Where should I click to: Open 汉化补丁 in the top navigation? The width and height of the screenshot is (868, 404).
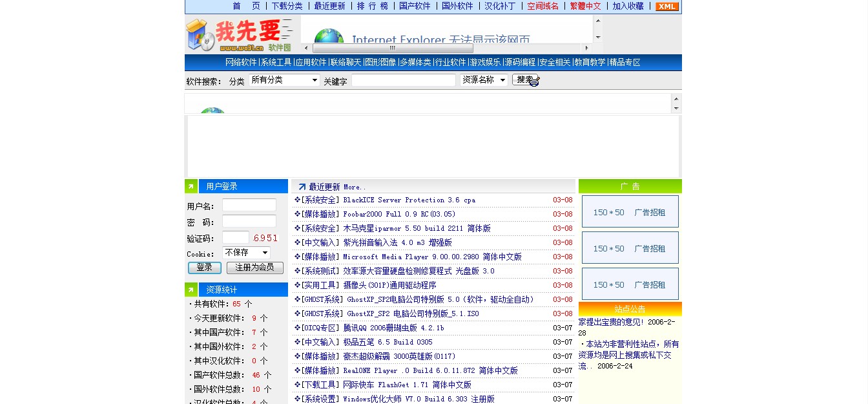tap(500, 6)
